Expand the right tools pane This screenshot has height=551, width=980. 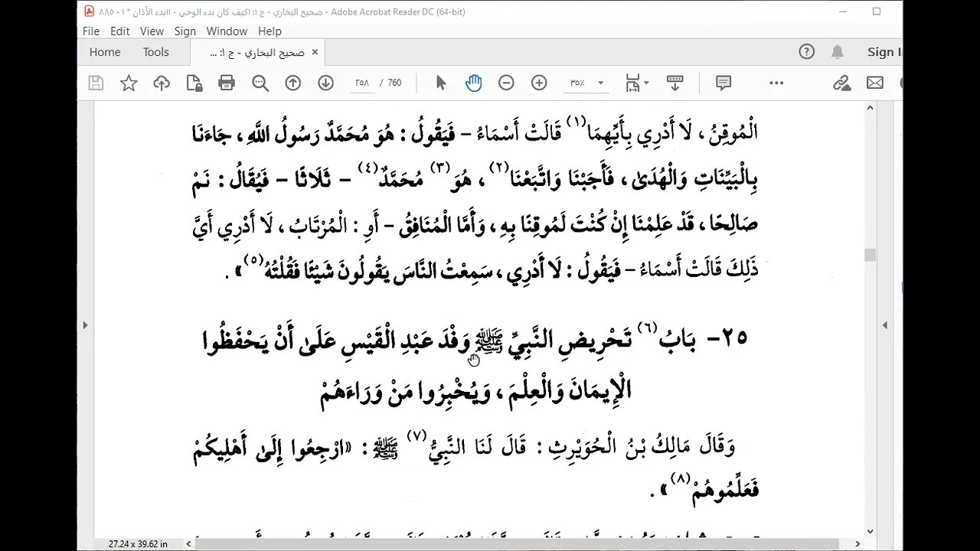point(885,325)
